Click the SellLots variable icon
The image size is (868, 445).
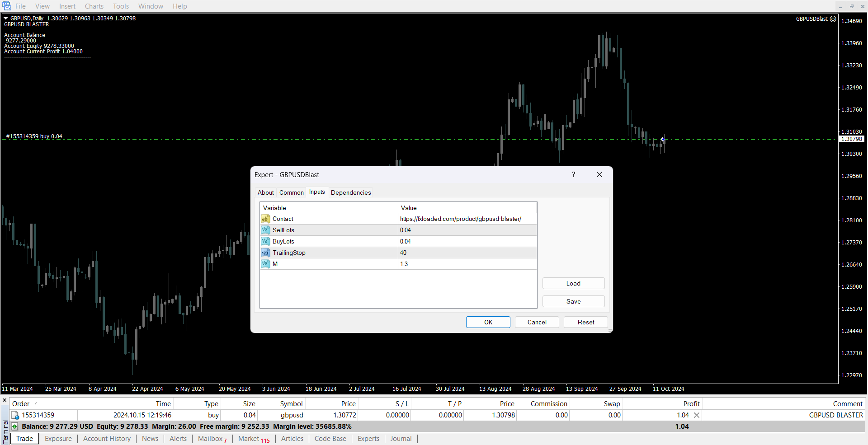coord(265,230)
